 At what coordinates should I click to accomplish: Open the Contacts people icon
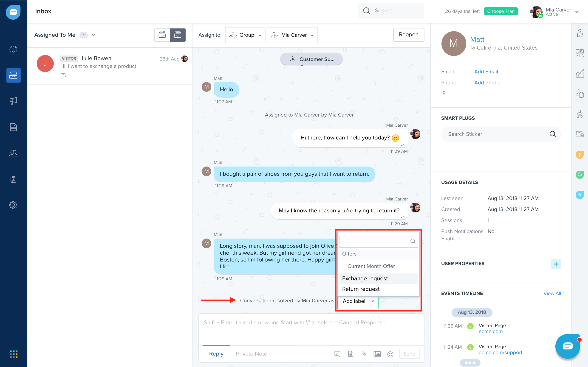pyautogui.click(x=13, y=153)
